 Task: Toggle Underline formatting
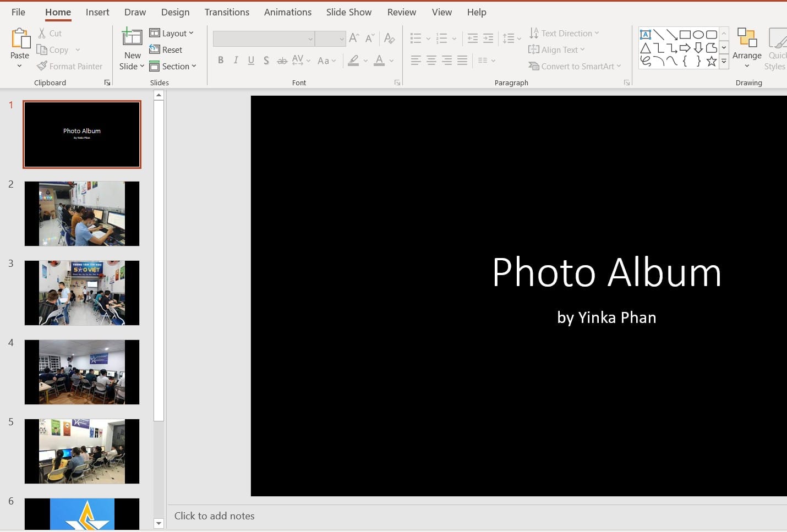pyautogui.click(x=251, y=61)
